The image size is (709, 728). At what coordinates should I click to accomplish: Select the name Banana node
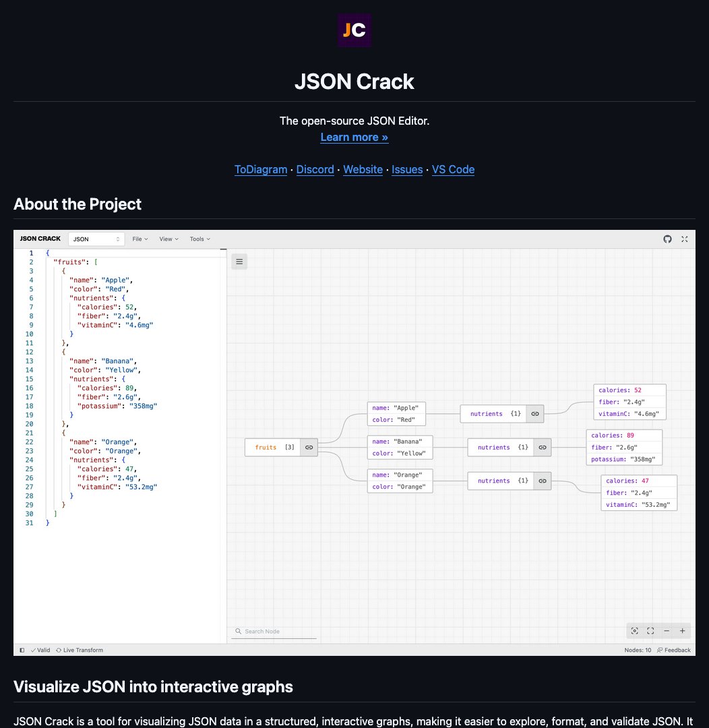click(400, 448)
